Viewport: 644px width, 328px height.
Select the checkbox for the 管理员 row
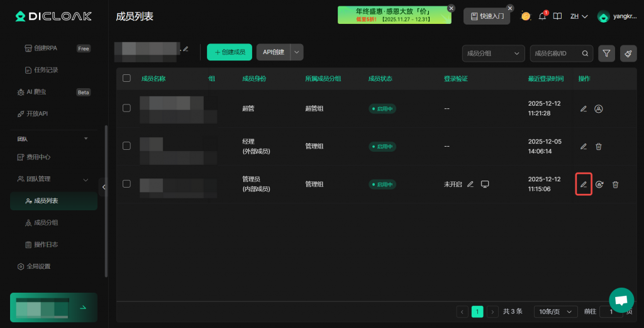pyautogui.click(x=126, y=184)
